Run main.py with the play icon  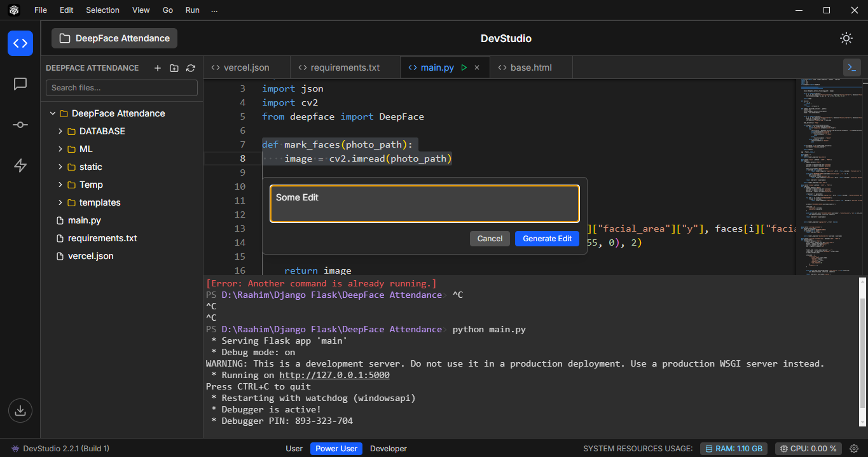[464, 67]
